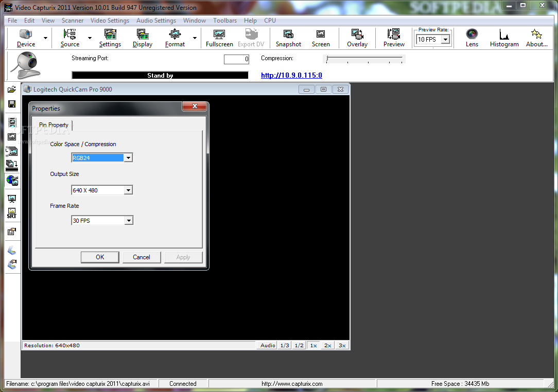Click the Device toolbar icon
Viewport: 558px width, 392px height.
[x=26, y=38]
